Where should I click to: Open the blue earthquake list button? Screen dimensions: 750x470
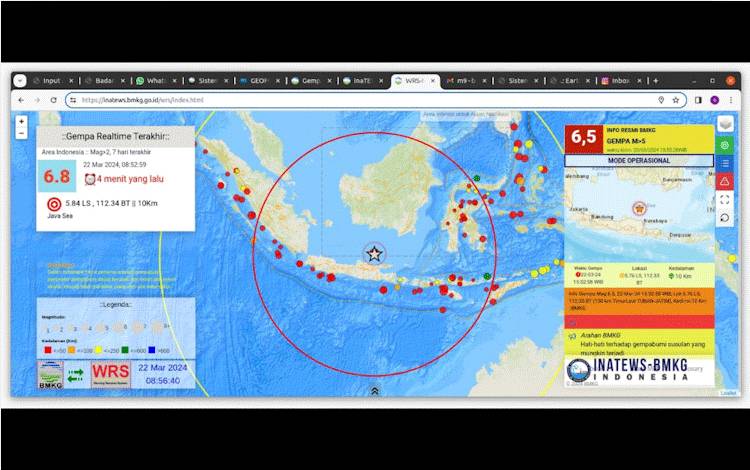[x=725, y=163]
